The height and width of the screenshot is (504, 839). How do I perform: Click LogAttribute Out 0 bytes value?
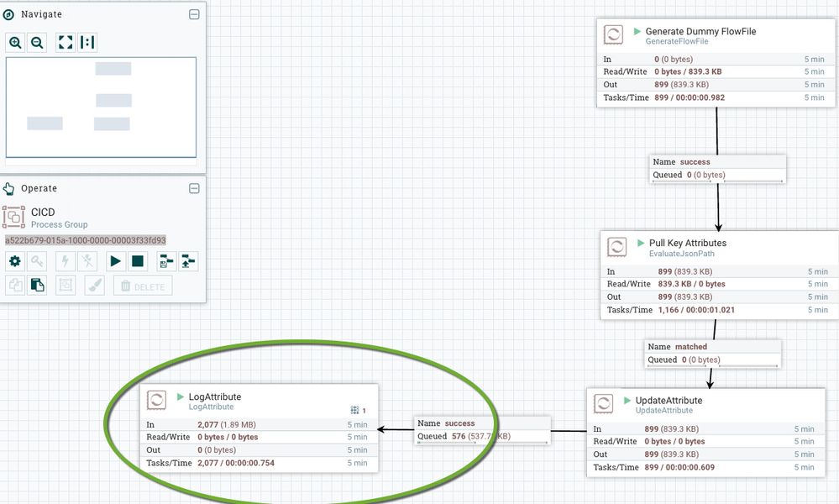click(216, 450)
